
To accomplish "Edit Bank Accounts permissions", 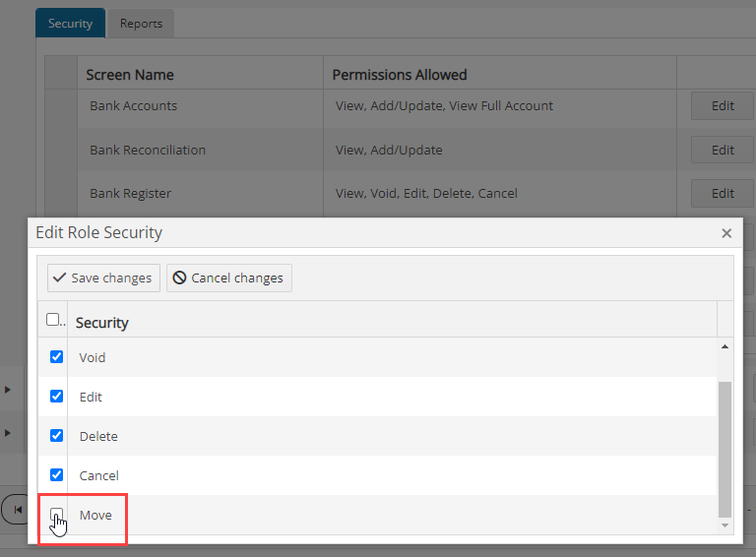I will coord(723,105).
